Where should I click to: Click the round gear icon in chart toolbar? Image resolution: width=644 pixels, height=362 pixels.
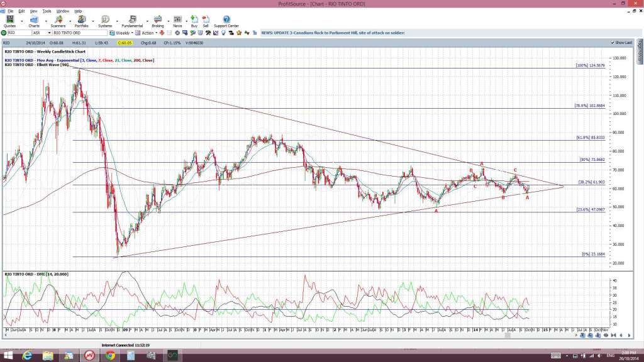click(x=177, y=33)
